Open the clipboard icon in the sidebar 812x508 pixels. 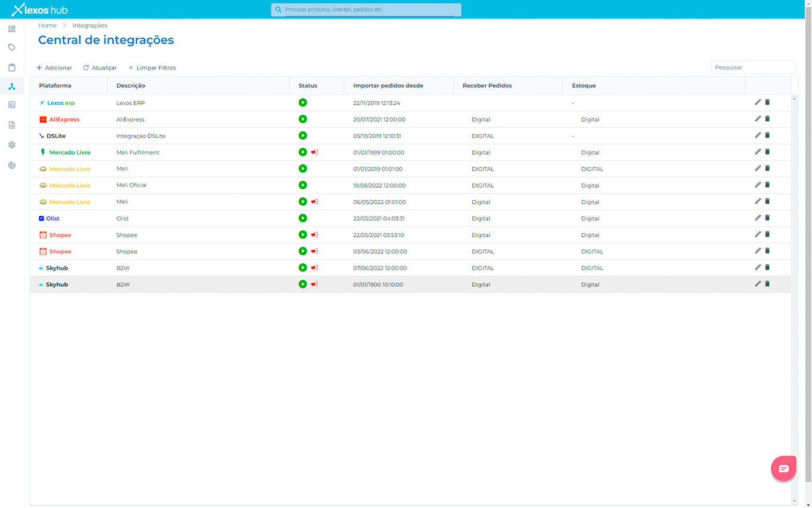11,68
